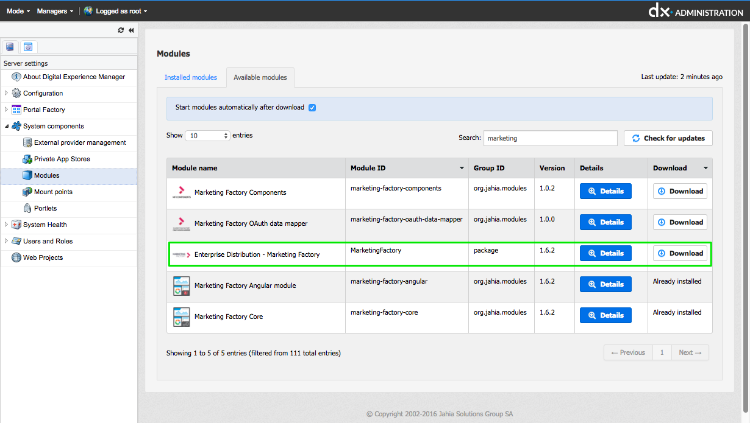
Task: Click the Marketing Factory Angular module thumbnail
Action: pyautogui.click(x=181, y=286)
